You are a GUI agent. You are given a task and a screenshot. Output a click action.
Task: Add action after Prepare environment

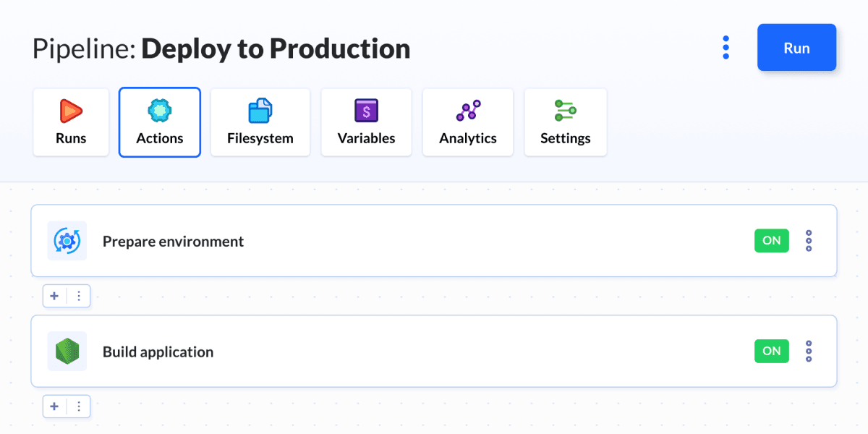click(x=54, y=296)
